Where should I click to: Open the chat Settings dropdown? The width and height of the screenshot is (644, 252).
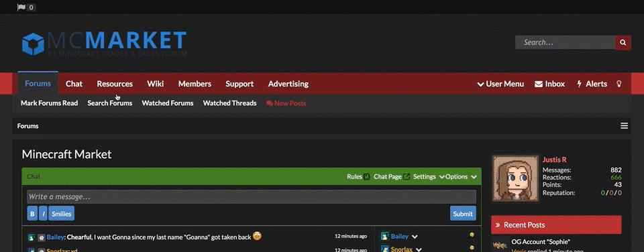pyautogui.click(x=429, y=177)
